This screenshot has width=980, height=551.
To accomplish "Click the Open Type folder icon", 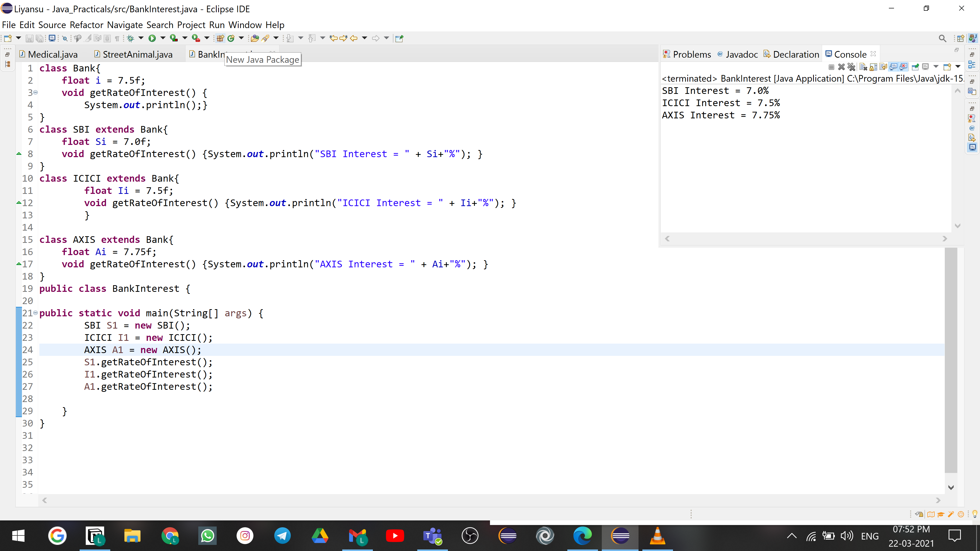I will click(255, 38).
